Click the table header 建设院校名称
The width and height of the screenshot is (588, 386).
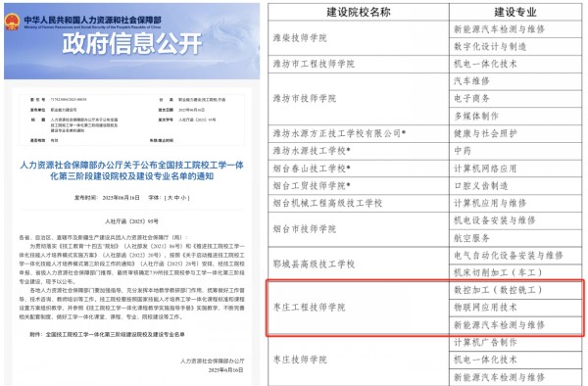click(359, 12)
